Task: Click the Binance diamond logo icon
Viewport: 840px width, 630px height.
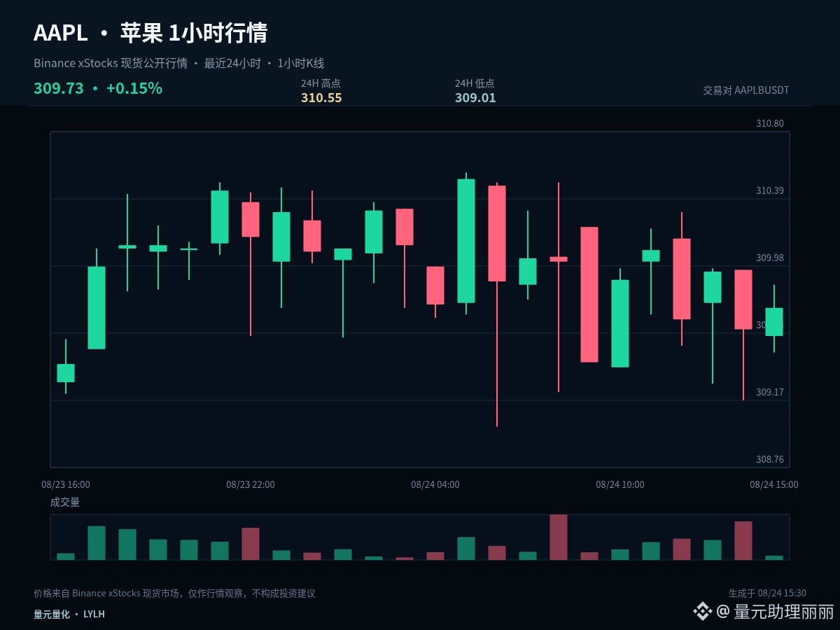Action: point(702,612)
